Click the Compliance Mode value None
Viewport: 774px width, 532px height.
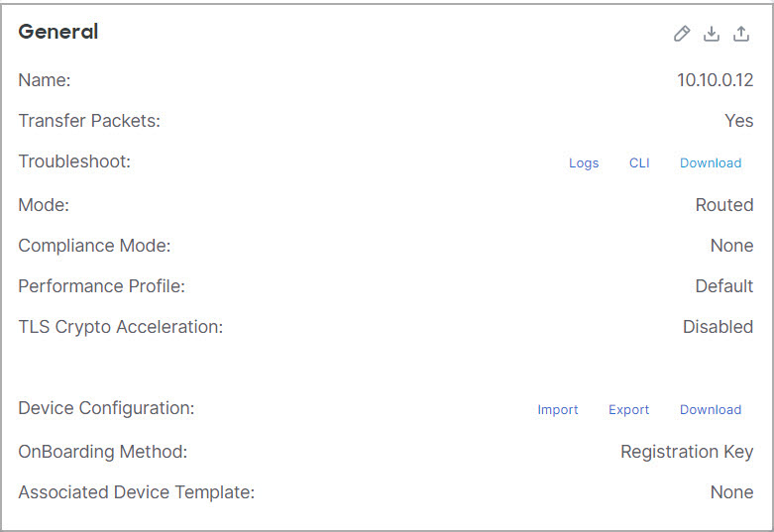731,246
